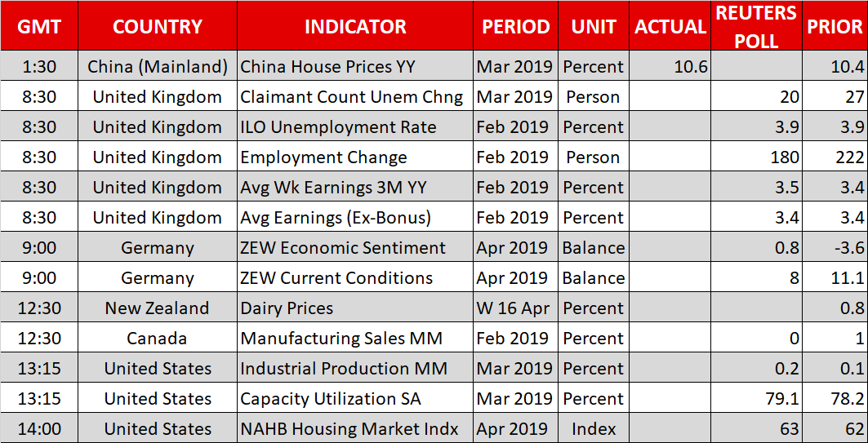Image resolution: width=868 pixels, height=443 pixels.
Task: Click the New Zealand country cell
Action: pos(157,308)
